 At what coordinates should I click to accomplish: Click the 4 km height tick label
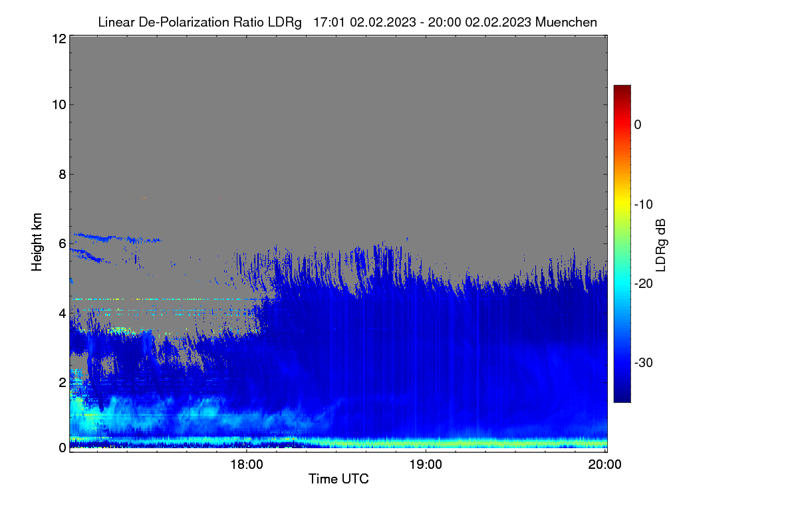[x=62, y=313]
